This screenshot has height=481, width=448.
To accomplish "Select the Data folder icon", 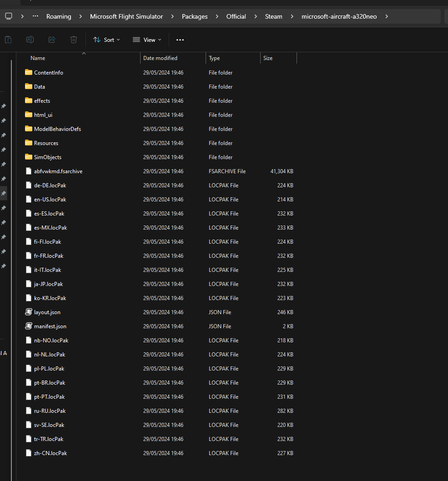I will [x=29, y=86].
